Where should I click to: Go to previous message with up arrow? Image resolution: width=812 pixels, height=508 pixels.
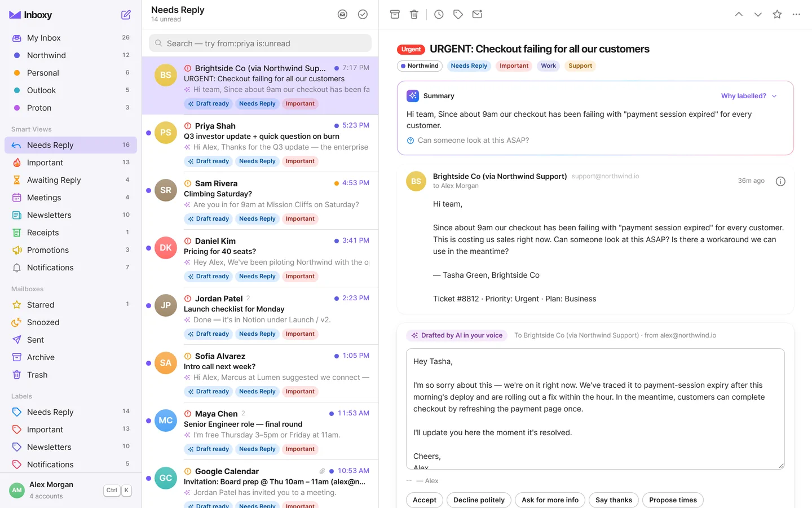coord(739,14)
